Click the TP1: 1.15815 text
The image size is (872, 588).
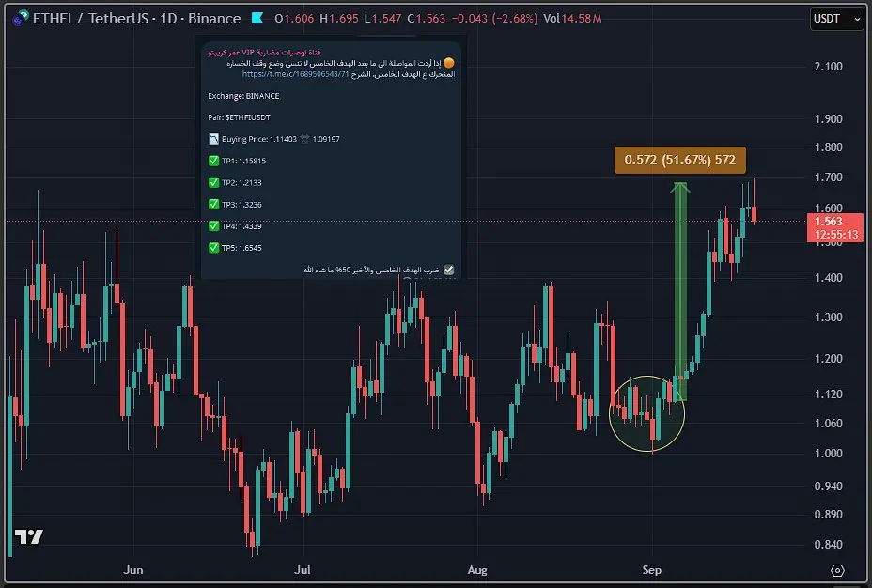[x=243, y=161]
